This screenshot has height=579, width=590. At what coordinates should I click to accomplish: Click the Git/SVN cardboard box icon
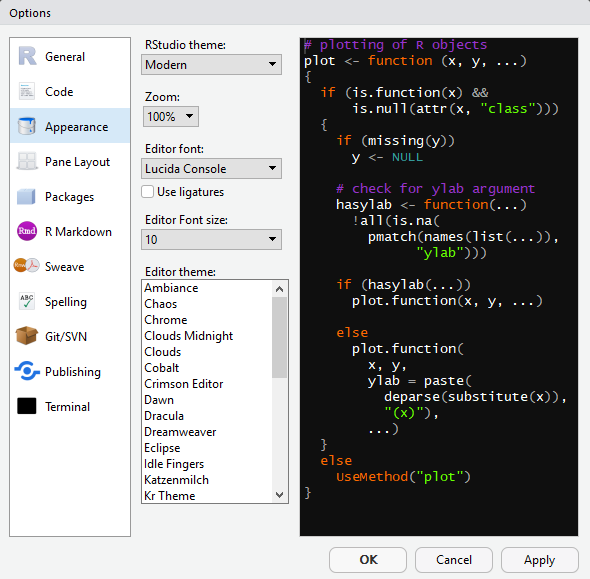(26, 336)
